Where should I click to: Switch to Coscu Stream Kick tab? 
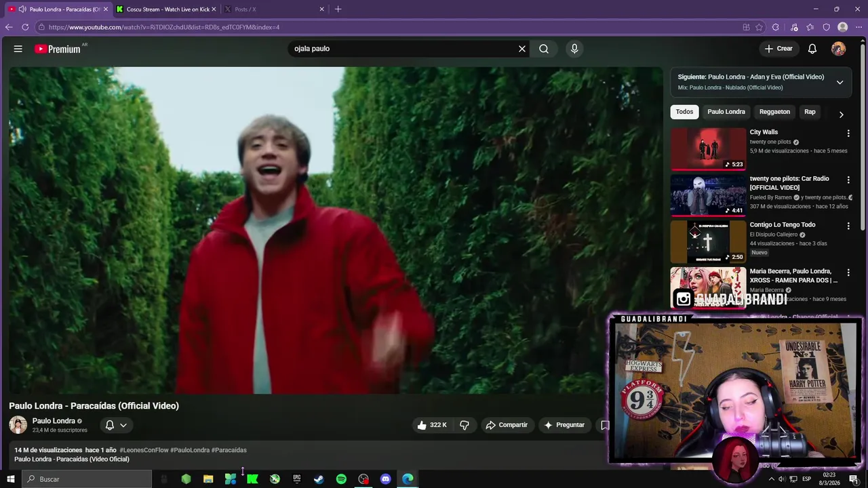[163, 9]
